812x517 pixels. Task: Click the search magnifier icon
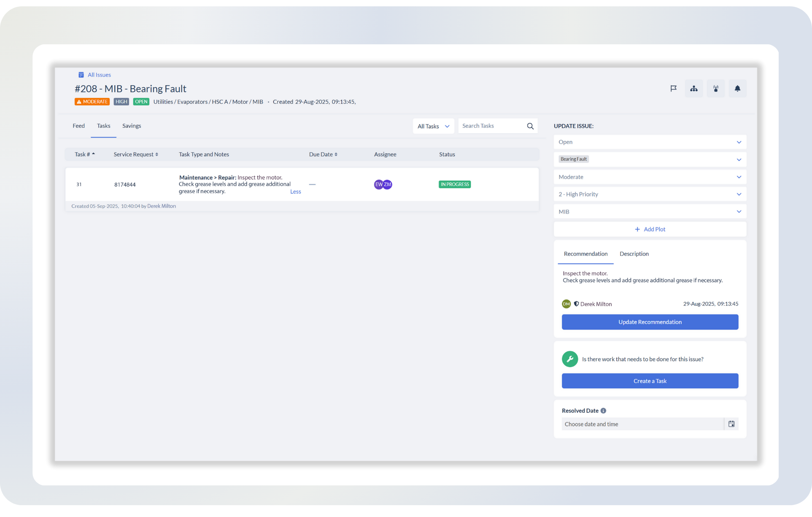pyautogui.click(x=530, y=126)
